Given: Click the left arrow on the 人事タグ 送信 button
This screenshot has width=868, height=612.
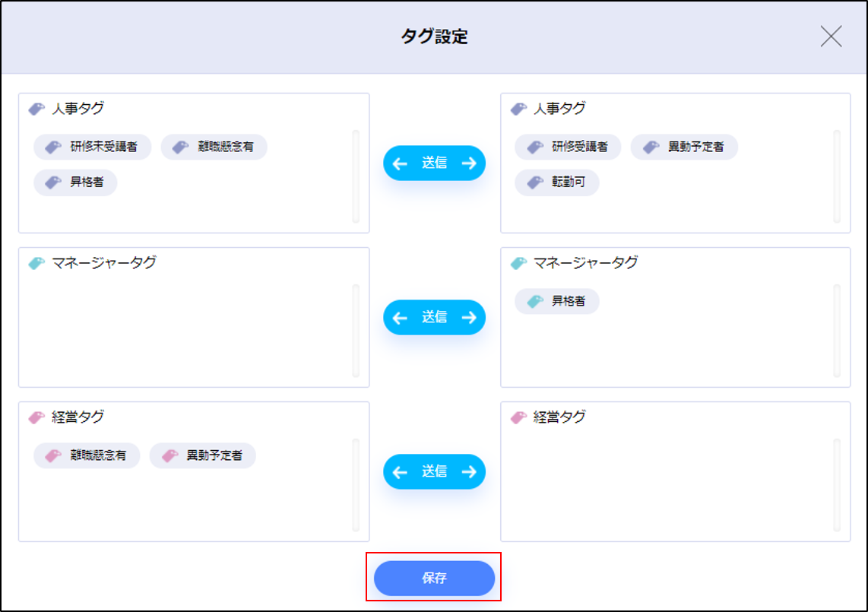Looking at the screenshot, I should [400, 163].
